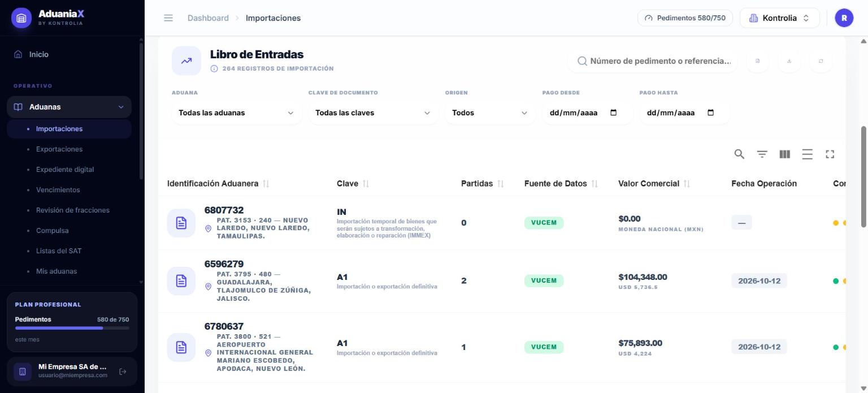Go to Inicio in sidebar

[x=69, y=54]
